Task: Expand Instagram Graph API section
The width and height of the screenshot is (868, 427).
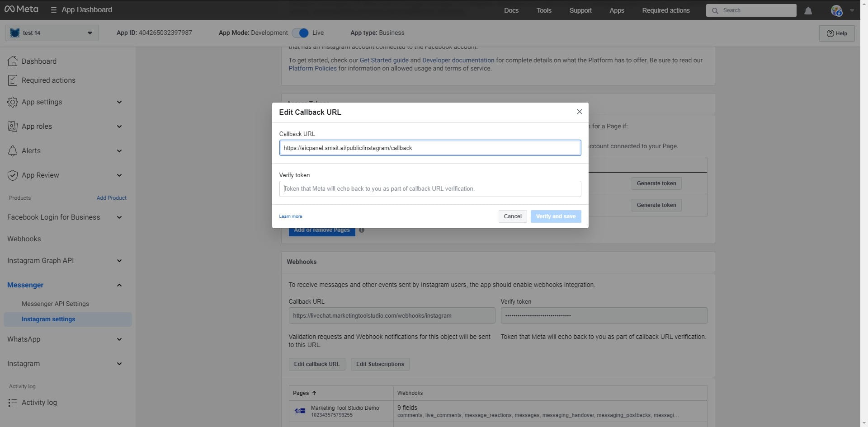Action: (119, 261)
